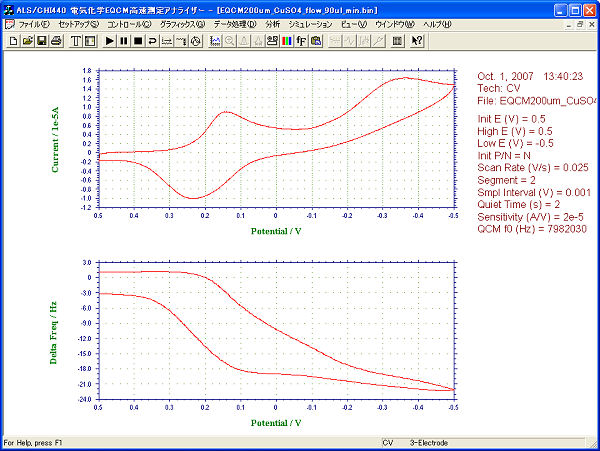Stop the measurement with the square button
600x451 pixels.
pos(137,41)
